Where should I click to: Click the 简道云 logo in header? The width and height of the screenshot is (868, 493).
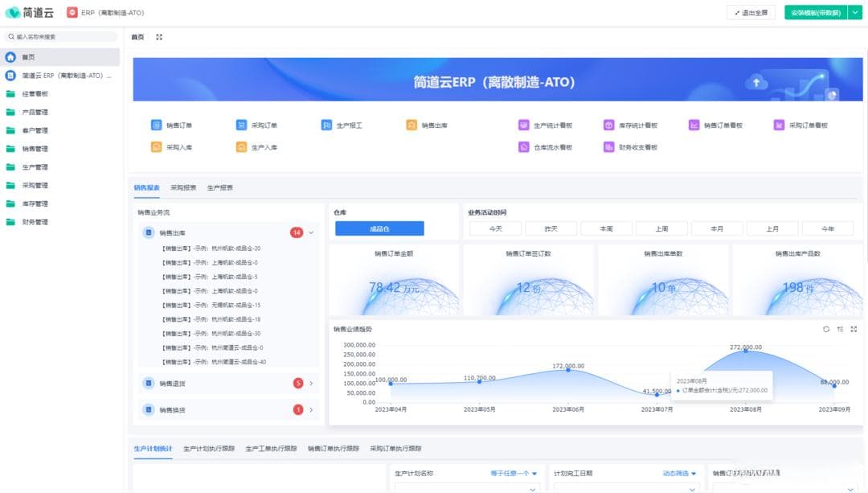tap(29, 12)
